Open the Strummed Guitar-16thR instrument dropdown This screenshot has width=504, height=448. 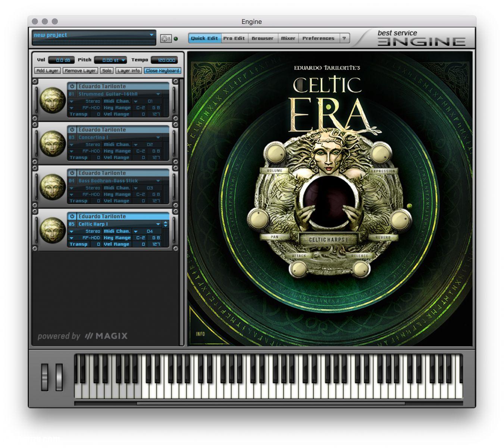158,94
